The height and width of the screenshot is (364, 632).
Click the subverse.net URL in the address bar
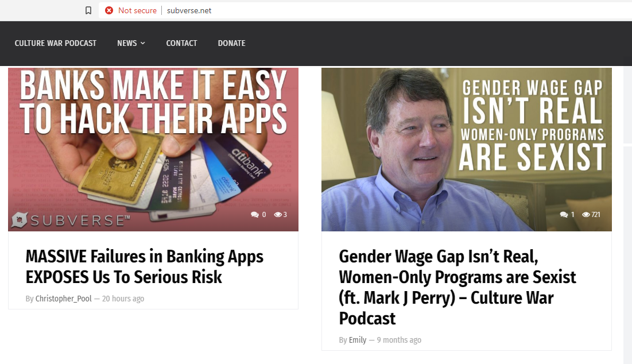pos(189,10)
